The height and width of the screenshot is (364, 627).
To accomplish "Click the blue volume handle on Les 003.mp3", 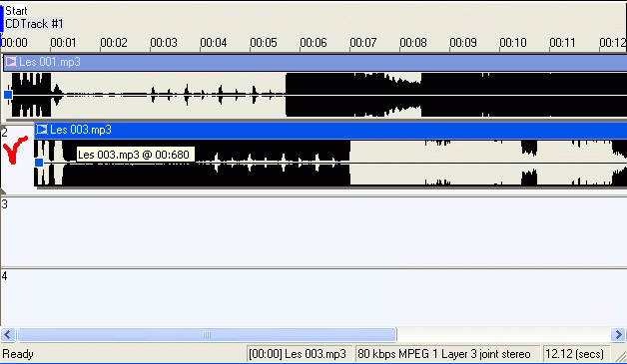I will [x=39, y=163].
